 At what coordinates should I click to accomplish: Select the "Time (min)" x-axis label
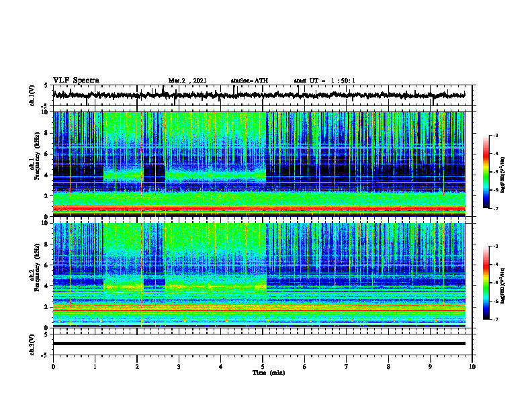coord(269,373)
